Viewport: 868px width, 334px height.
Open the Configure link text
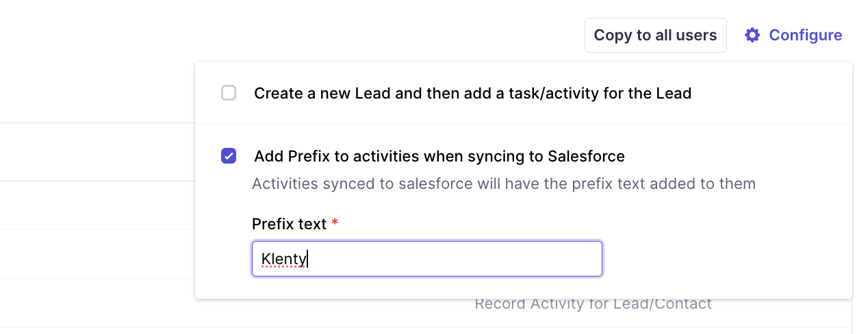pyautogui.click(x=805, y=35)
